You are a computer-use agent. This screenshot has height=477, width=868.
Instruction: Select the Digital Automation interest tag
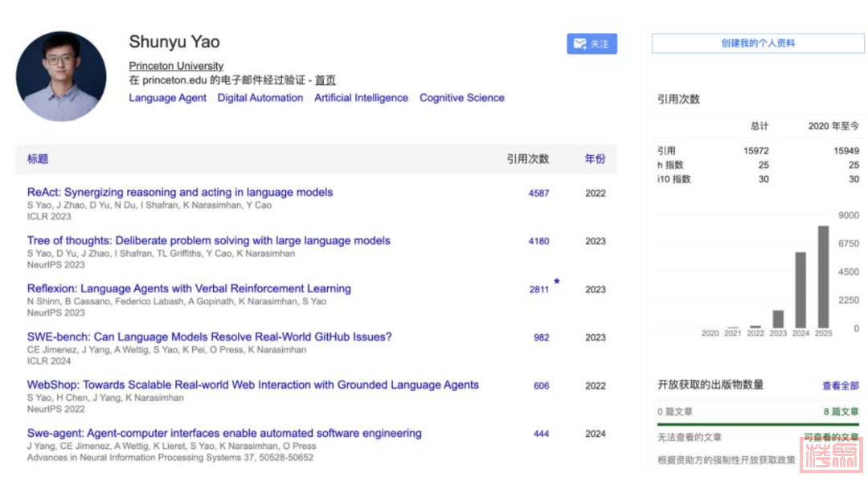click(260, 98)
